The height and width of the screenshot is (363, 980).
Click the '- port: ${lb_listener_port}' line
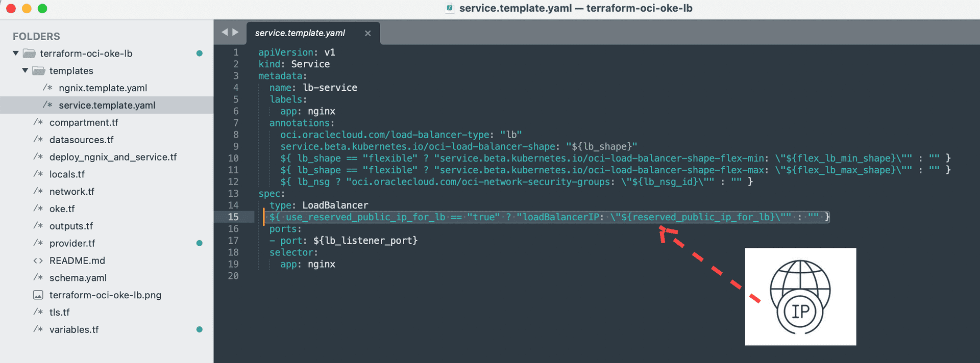coord(344,241)
